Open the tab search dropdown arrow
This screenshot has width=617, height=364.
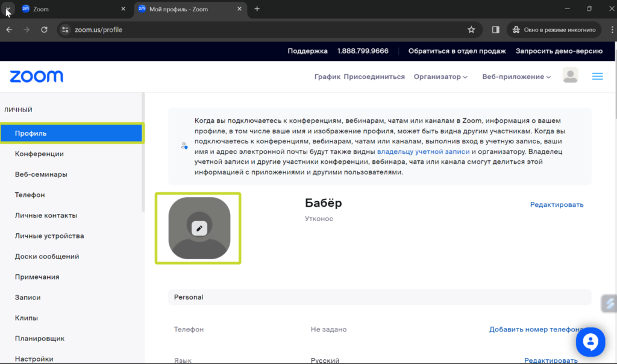coord(7,8)
